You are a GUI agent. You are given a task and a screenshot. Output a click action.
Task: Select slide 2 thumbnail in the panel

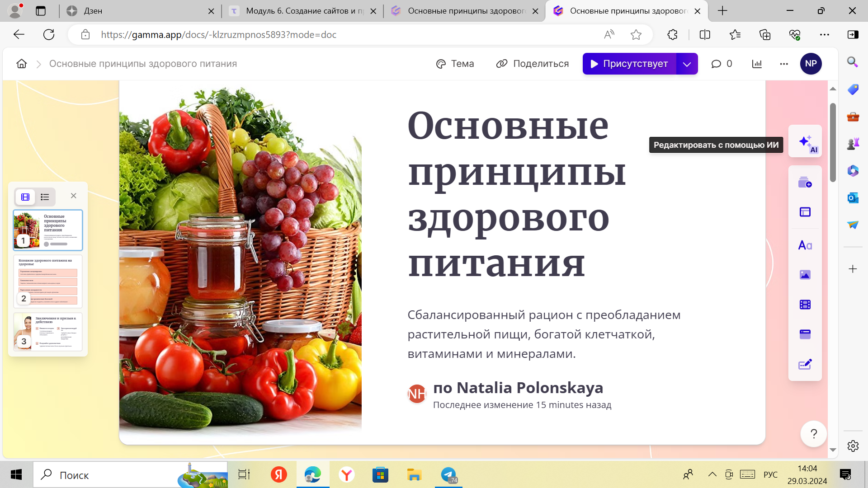coord(47,282)
